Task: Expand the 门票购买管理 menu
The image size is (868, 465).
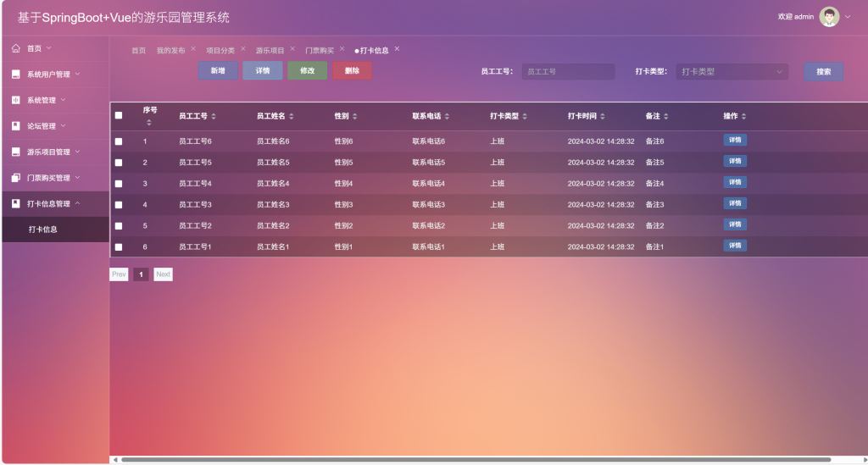Action: coord(77,177)
